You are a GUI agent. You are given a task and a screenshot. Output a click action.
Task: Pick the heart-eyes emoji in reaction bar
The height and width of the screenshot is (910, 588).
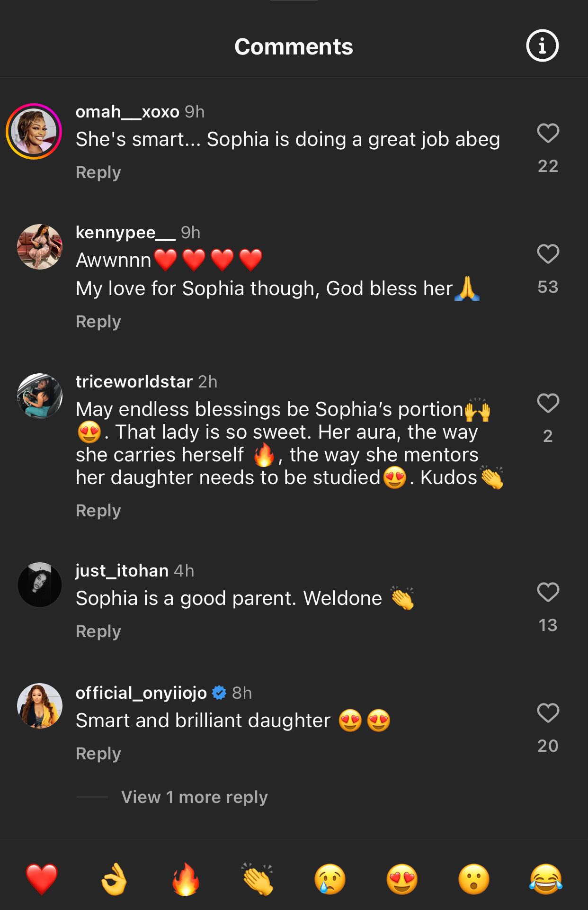click(402, 879)
